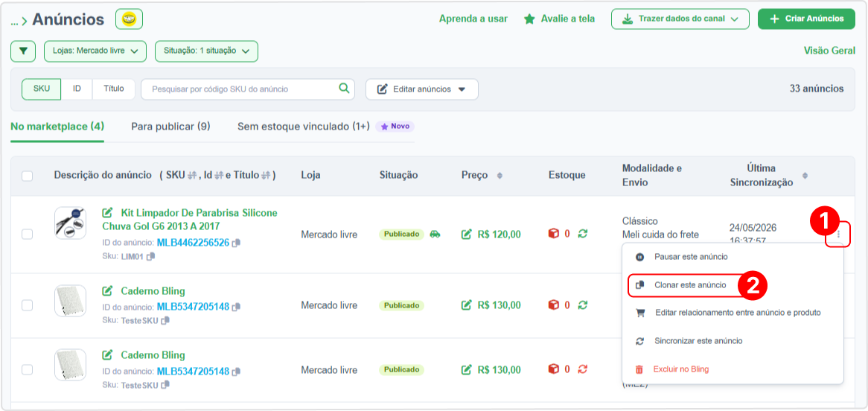Switch search mode to SKU

pyautogui.click(x=42, y=89)
